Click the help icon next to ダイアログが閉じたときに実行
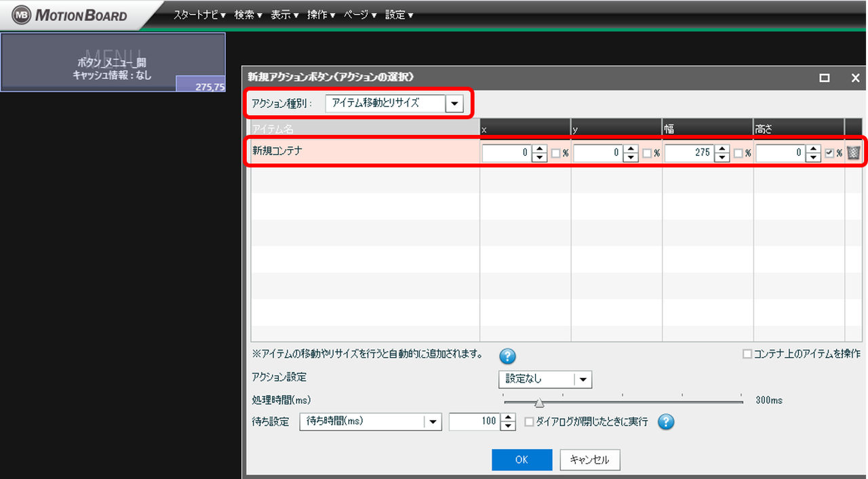The width and height of the screenshot is (868, 479). [x=666, y=422]
